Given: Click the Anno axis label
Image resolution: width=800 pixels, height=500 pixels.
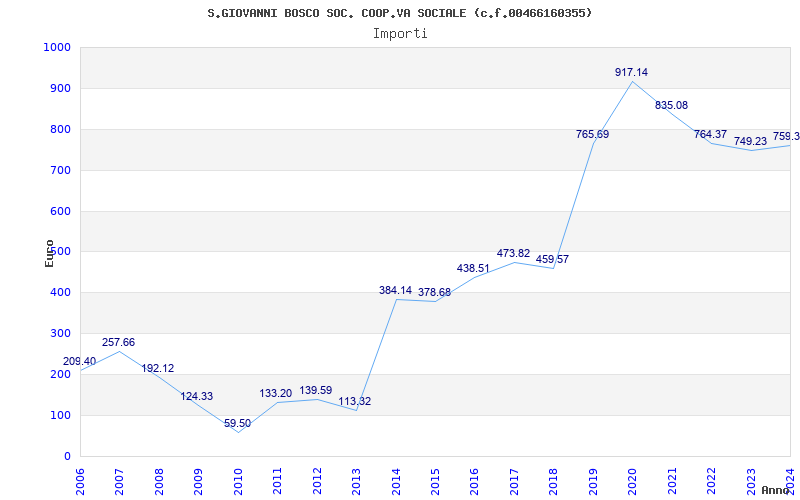Looking at the screenshot, I should pyautogui.click(x=776, y=490).
